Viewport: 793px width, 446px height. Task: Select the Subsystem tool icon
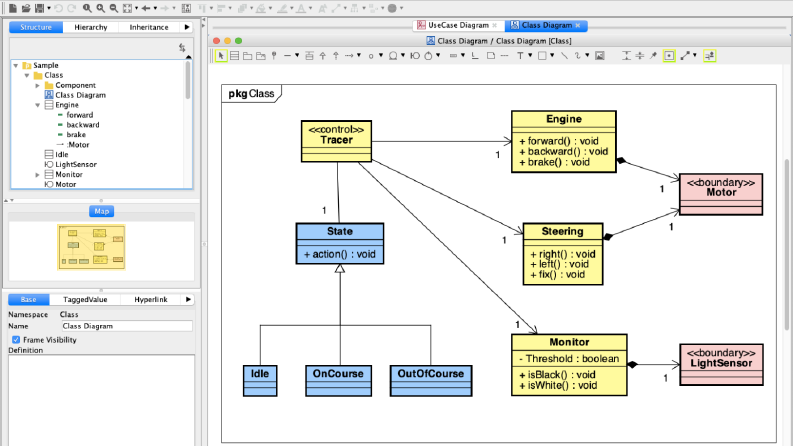click(x=260, y=56)
